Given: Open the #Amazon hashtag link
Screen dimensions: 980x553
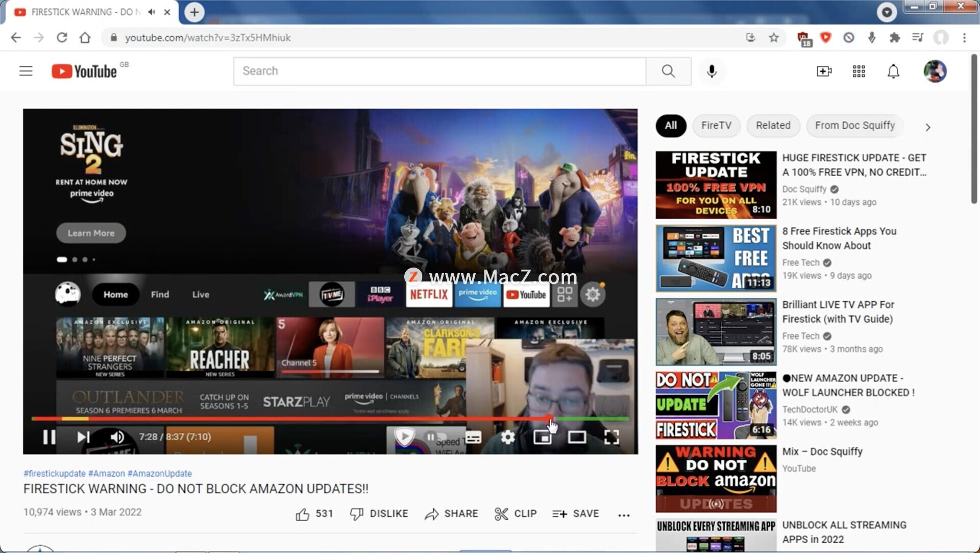Looking at the screenshot, I should tap(107, 474).
